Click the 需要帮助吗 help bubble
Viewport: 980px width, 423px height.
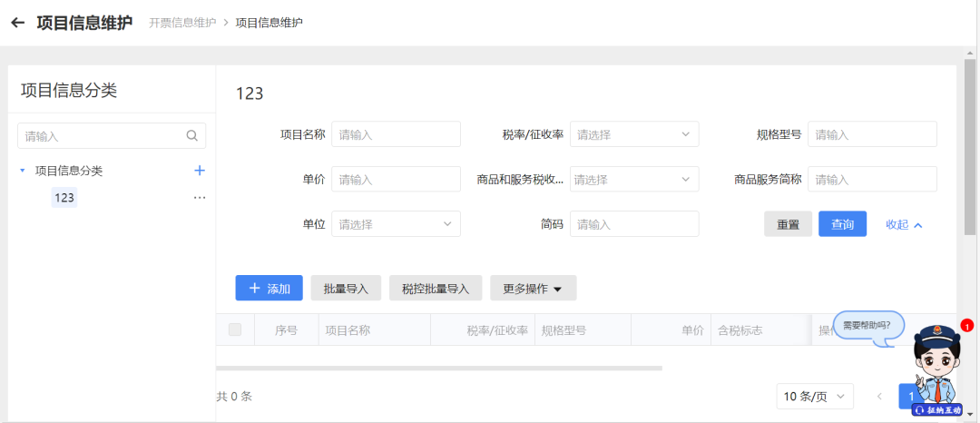(867, 325)
